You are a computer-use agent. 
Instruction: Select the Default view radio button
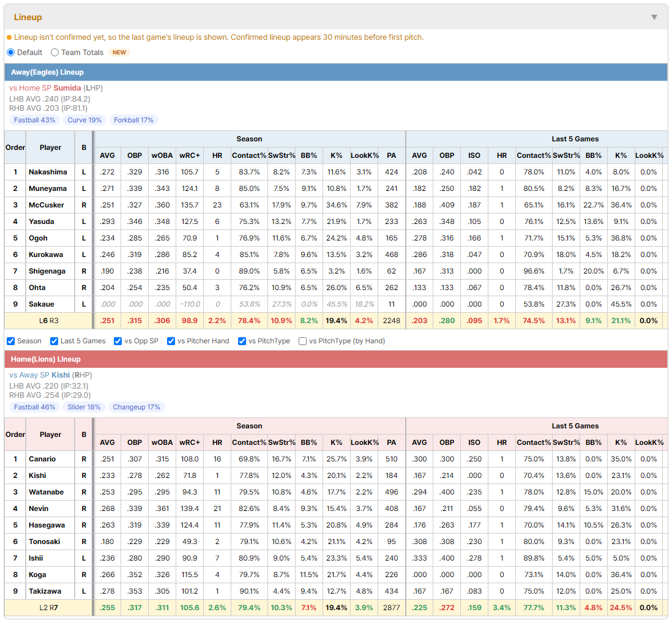[11, 52]
